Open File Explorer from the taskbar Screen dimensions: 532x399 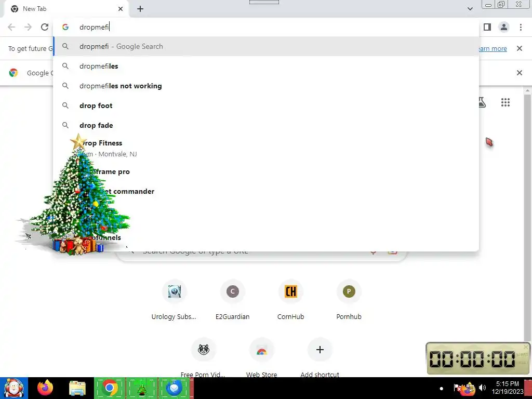[x=77, y=388]
